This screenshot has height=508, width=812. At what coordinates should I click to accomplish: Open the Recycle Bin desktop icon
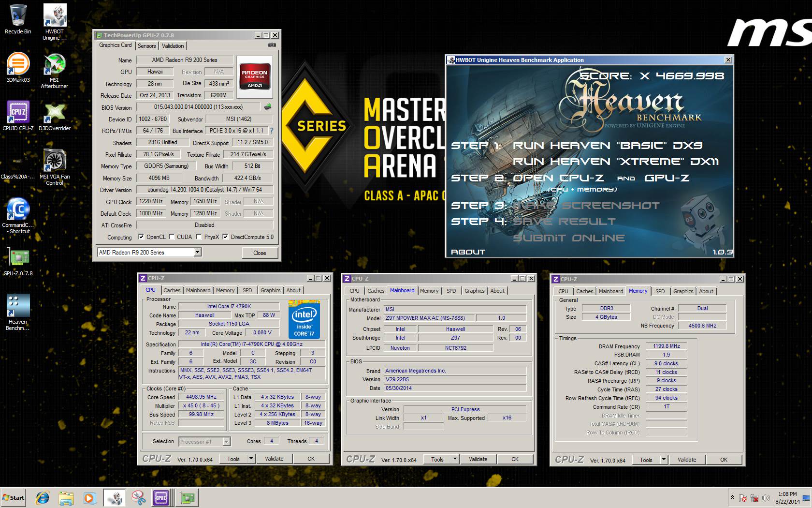[18, 19]
